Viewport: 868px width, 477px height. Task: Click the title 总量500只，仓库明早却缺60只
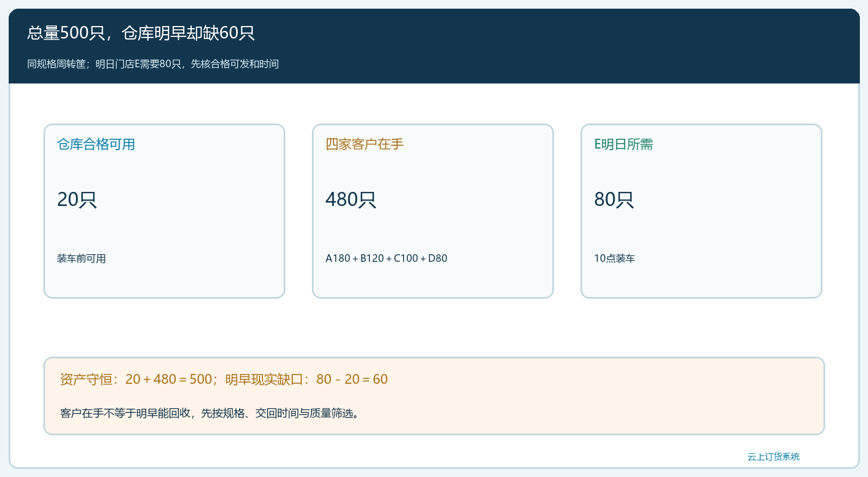(141, 33)
